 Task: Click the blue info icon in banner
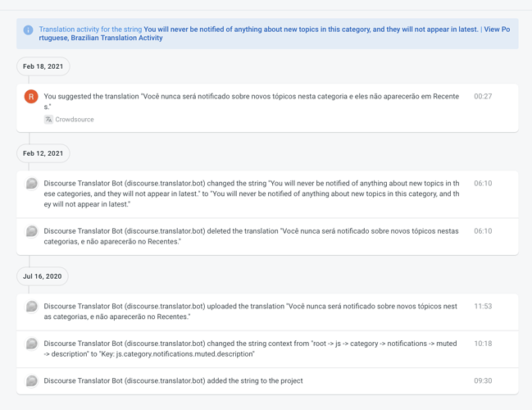tap(28, 30)
